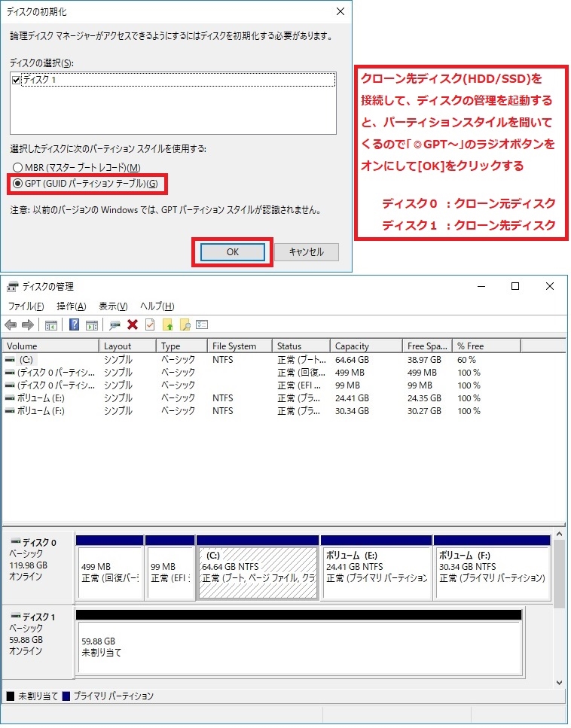
Task: Click the ディスク 1 disk icon in lower pane
Action: tap(15, 616)
